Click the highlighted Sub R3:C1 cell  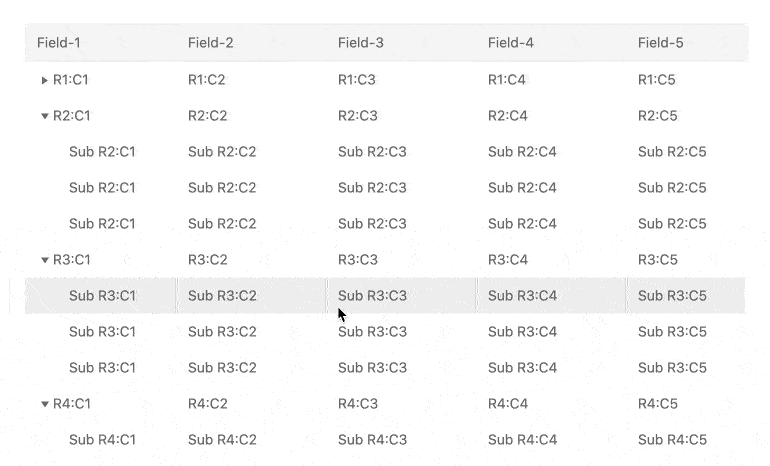click(x=102, y=296)
